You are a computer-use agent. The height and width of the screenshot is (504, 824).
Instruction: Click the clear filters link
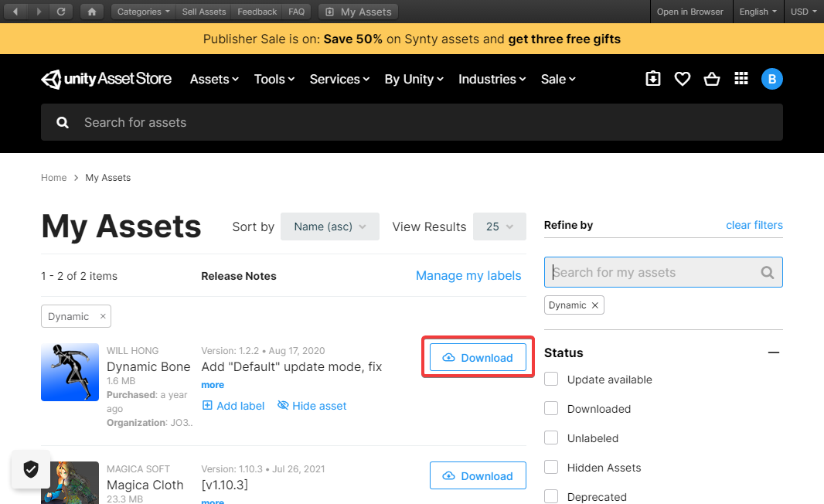(754, 225)
